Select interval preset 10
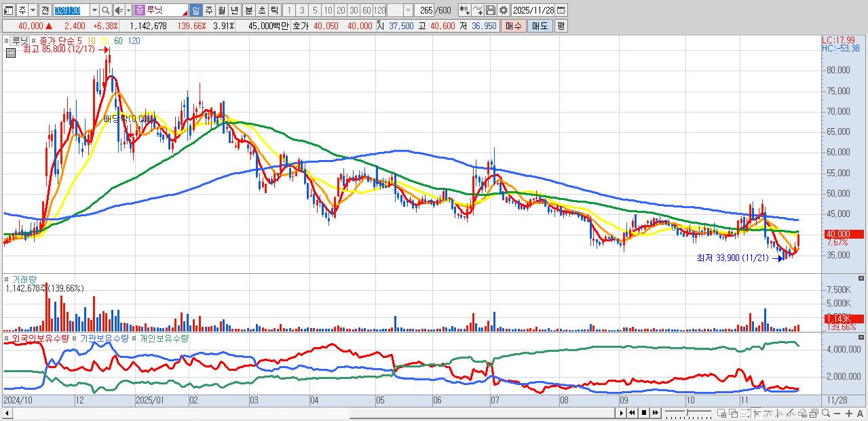 (x=328, y=10)
